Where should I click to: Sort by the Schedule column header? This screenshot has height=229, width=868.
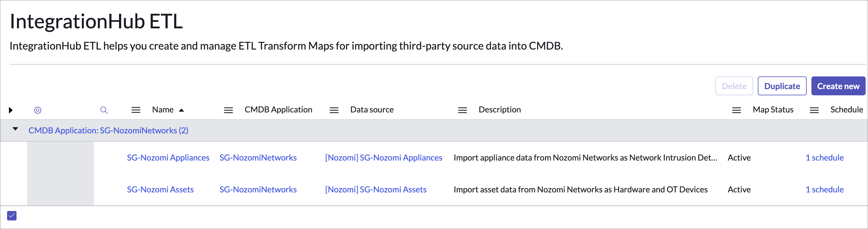846,109
